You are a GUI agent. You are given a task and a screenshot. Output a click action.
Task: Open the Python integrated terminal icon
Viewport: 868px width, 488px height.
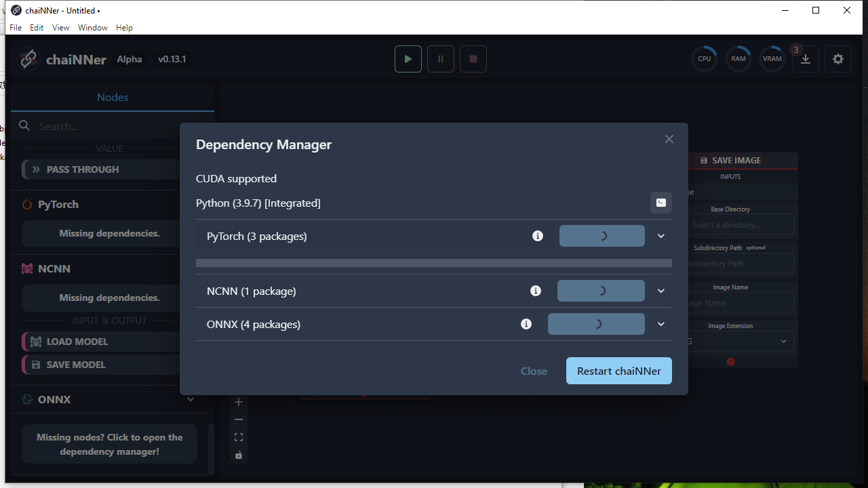click(x=660, y=203)
